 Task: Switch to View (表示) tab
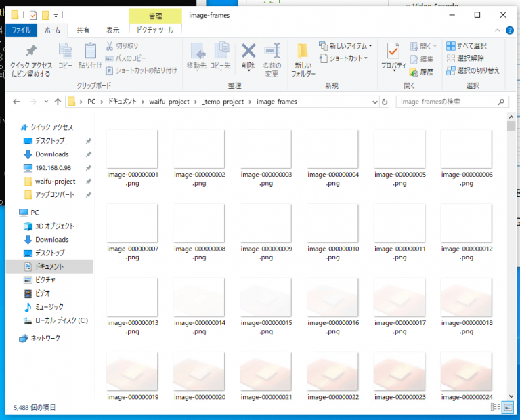point(113,30)
